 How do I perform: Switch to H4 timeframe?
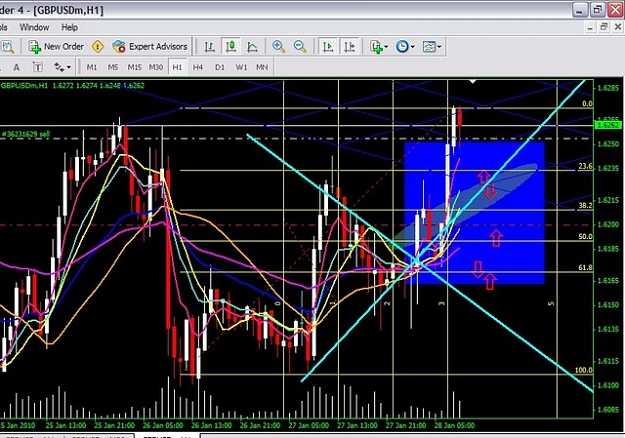[198, 67]
